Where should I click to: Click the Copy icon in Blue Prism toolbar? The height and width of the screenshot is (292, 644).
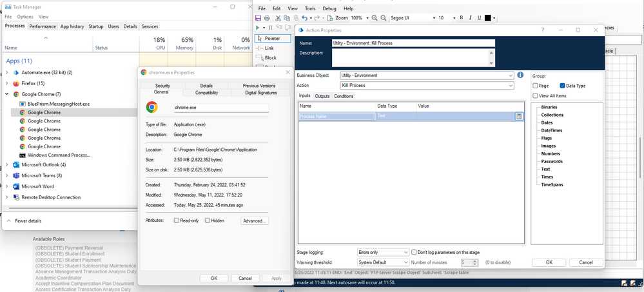click(x=287, y=18)
